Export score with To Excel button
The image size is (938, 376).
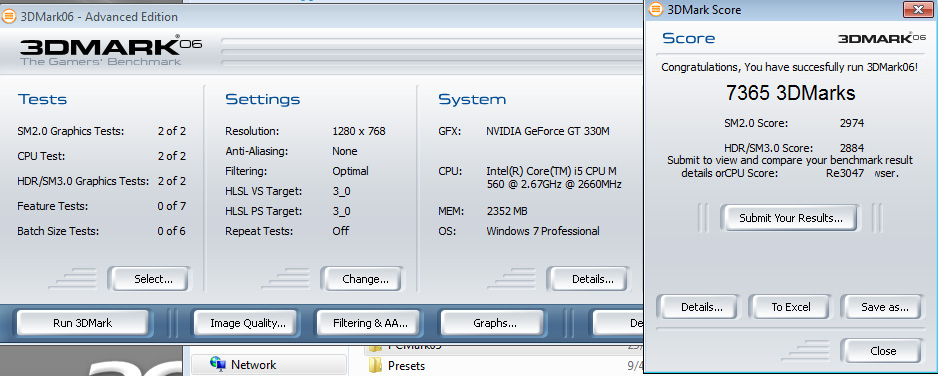pos(790,307)
